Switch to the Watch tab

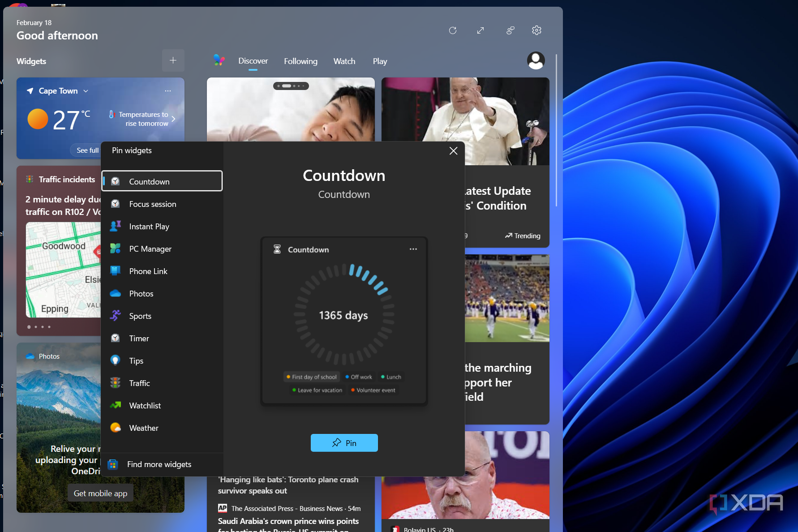[x=344, y=61]
